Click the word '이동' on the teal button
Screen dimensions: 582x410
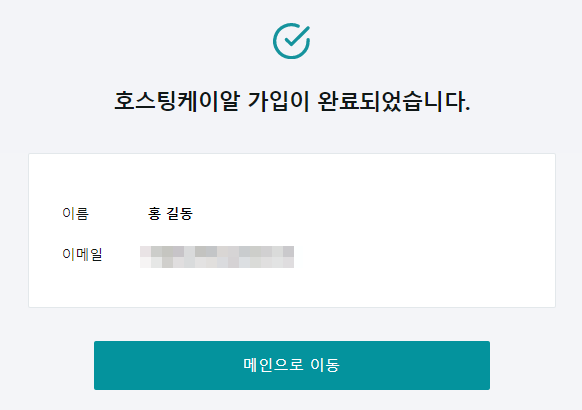pos(325,365)
